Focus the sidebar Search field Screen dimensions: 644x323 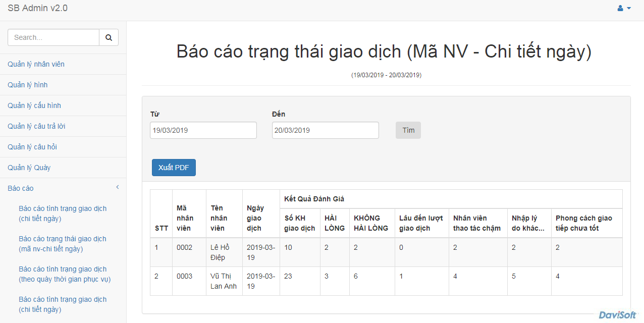tap(53, 37)
